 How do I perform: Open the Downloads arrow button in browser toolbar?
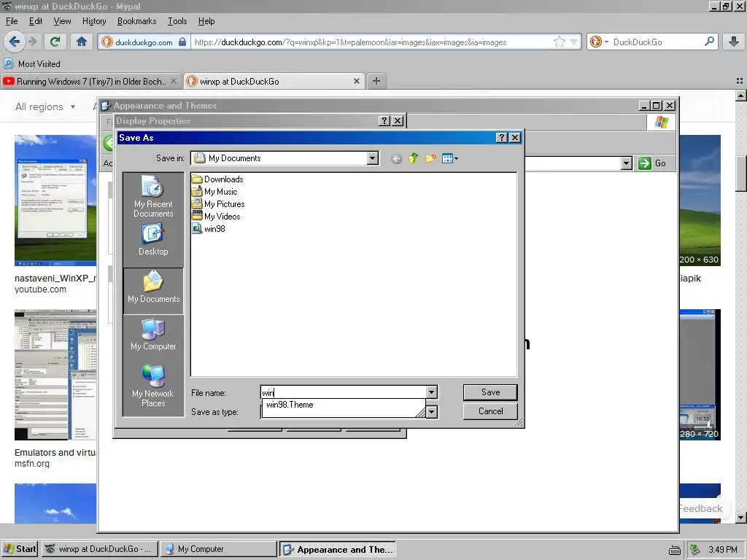tap(734, 42)
